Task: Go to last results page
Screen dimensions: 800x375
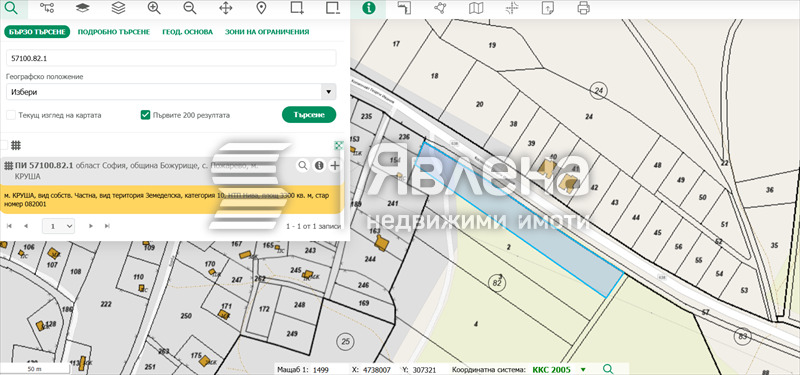Action: tap(107, 226)
